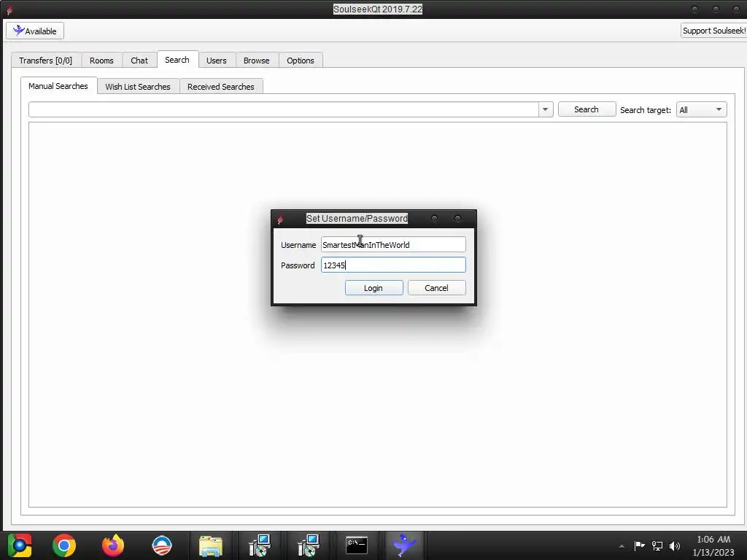Viewport: 747px width, 560px height.
Task: Click the Login button
Action: pyautogui.click(x=373, y=288)
